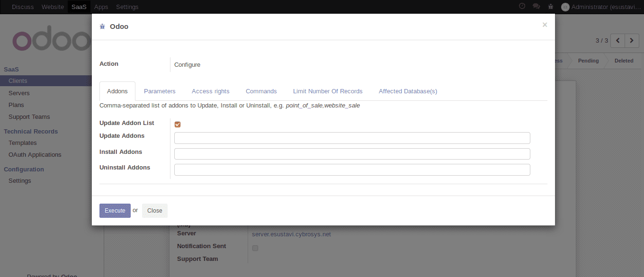Uncheck Update Addon List checkbox

coord(178,125)
